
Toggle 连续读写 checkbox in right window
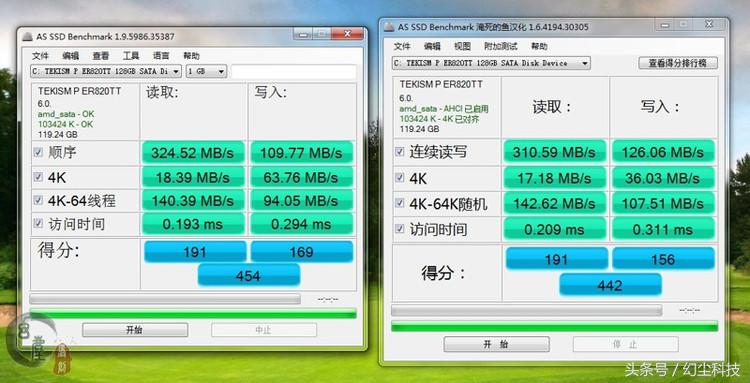pyautogui.click(x=400, y=152)
